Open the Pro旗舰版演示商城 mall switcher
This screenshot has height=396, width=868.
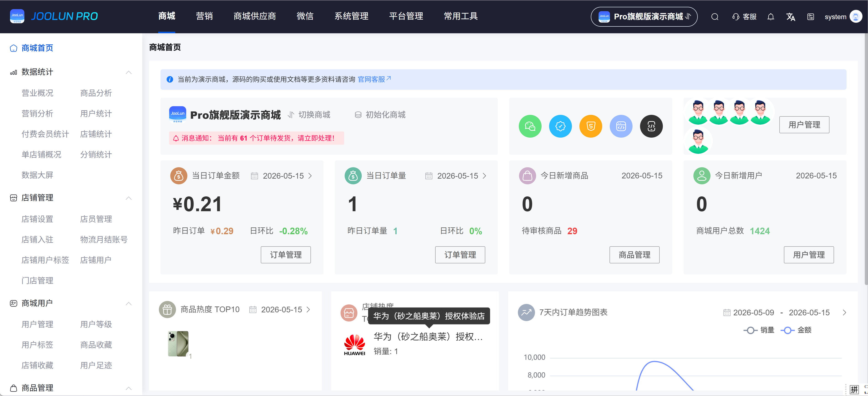click(644, 17)
